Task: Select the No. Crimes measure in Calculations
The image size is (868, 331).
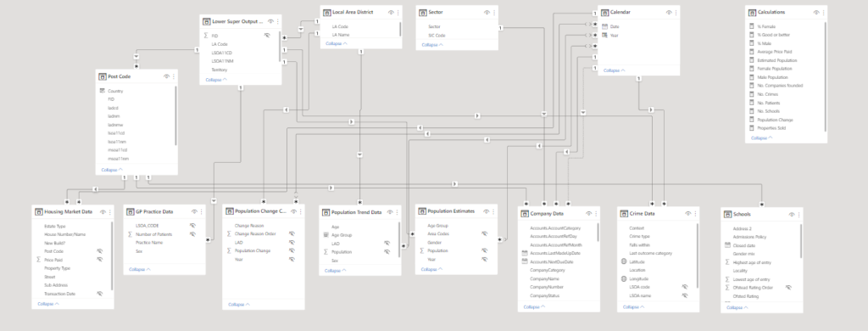Action: click(767, 94)
